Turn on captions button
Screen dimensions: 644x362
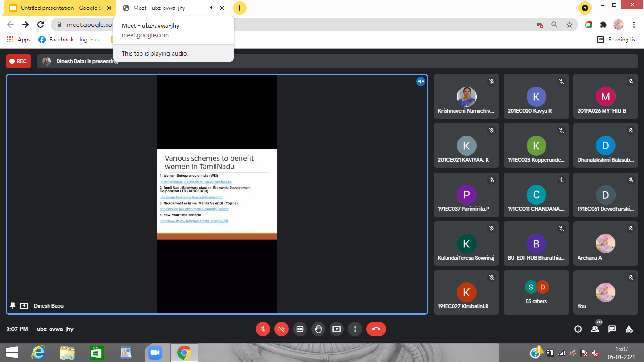pyautogui.click(x=300, y=329)
